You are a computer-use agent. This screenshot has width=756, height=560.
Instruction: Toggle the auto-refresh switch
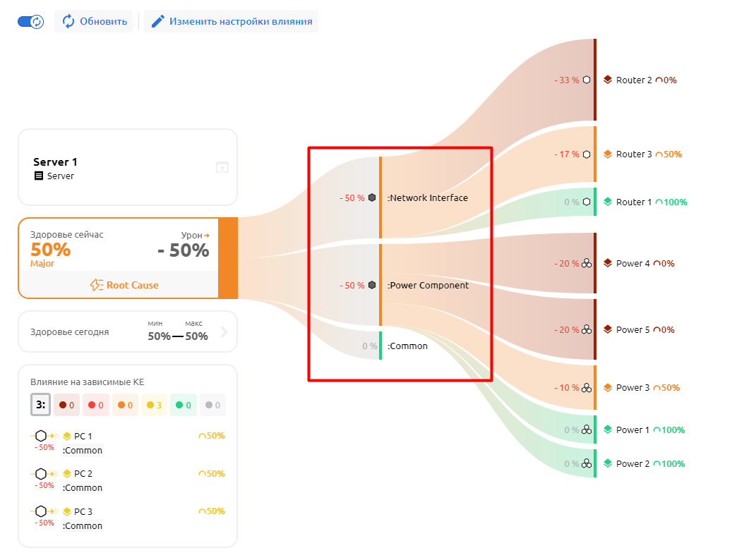tap(30, 21)
